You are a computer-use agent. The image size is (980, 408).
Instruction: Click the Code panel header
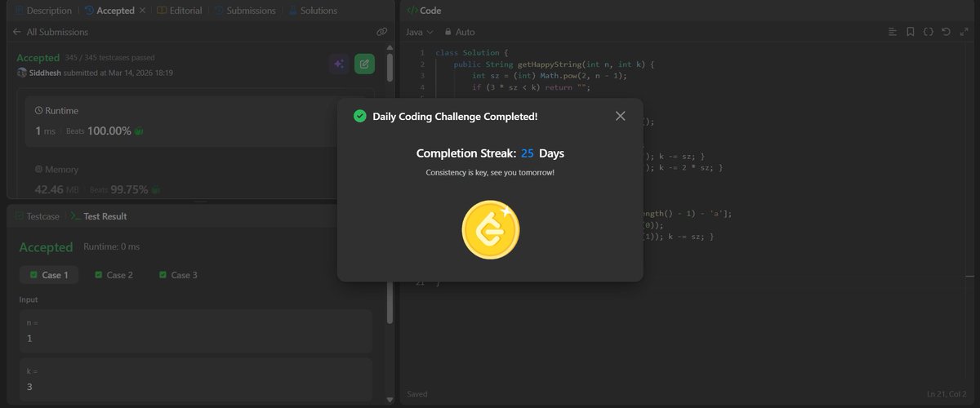(x=424, y=11)
